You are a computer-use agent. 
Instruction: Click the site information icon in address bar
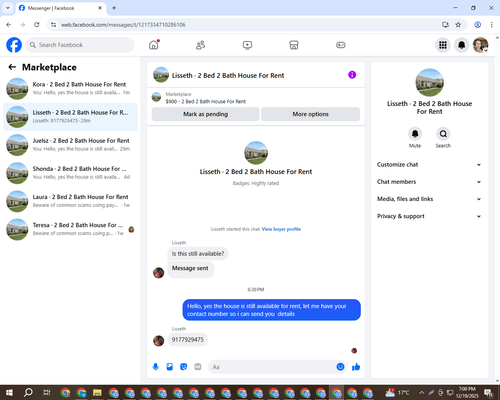pos(54,25)
